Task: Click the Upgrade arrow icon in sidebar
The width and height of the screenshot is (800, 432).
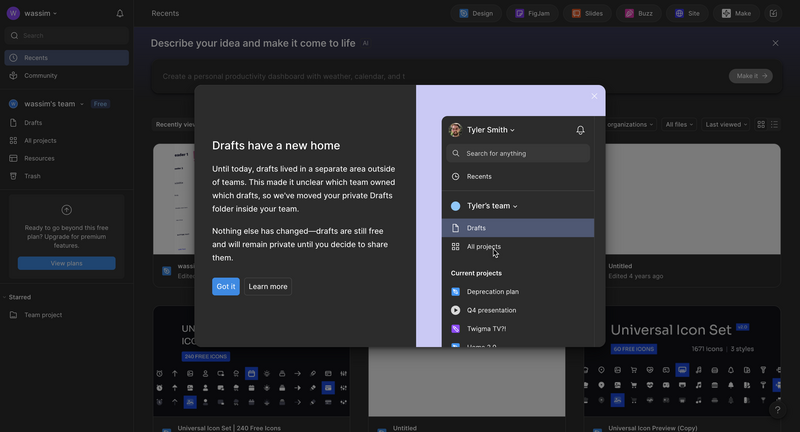Action: click(66, 210)
